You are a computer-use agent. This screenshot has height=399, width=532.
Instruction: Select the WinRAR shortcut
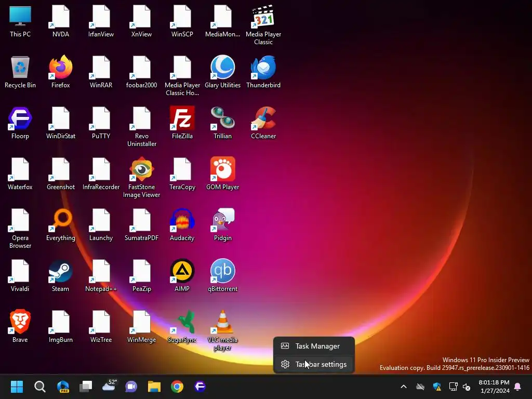pos(101,72)
